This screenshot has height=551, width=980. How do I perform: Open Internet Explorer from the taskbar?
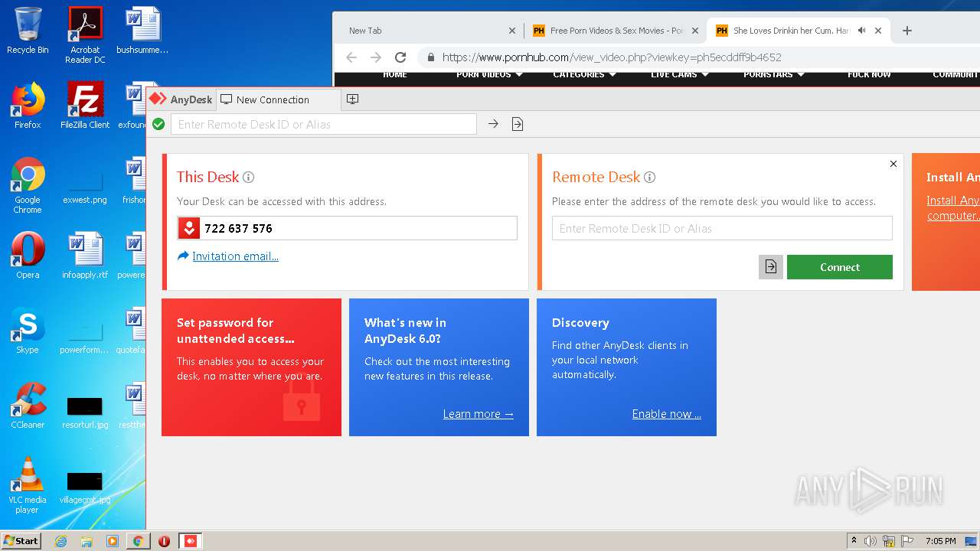(60, 541)
